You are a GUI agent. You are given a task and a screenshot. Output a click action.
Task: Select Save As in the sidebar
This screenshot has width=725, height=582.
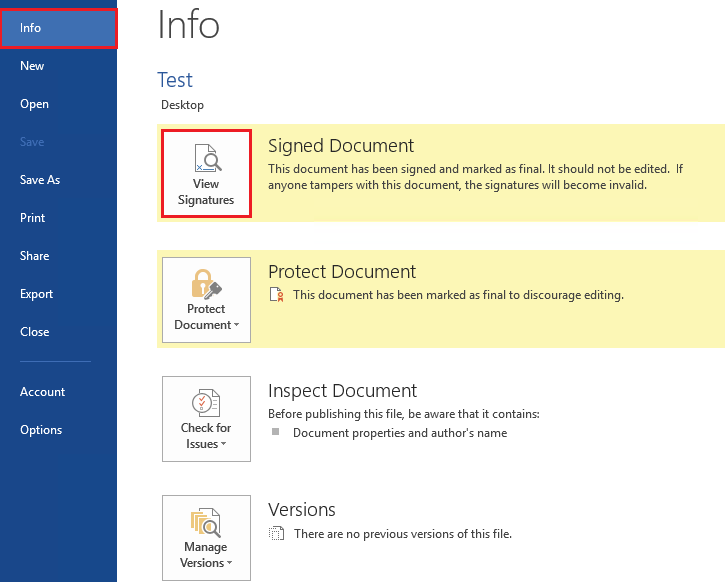coord(40,180)
